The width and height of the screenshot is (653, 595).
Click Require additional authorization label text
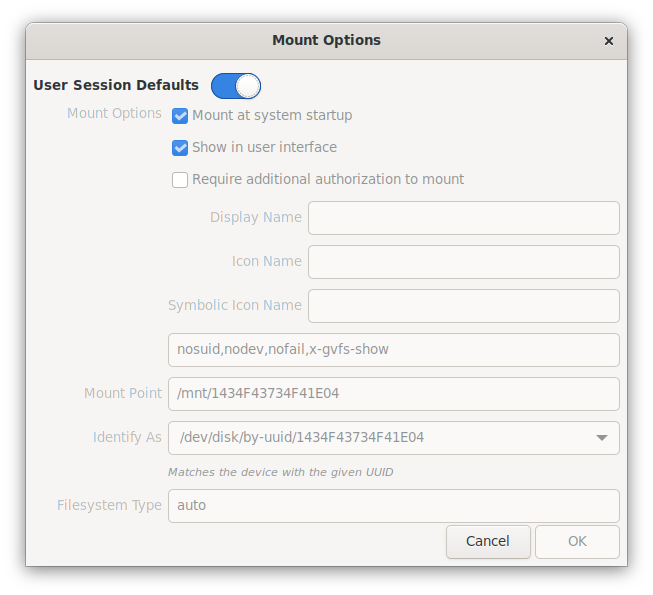[328, 179]
